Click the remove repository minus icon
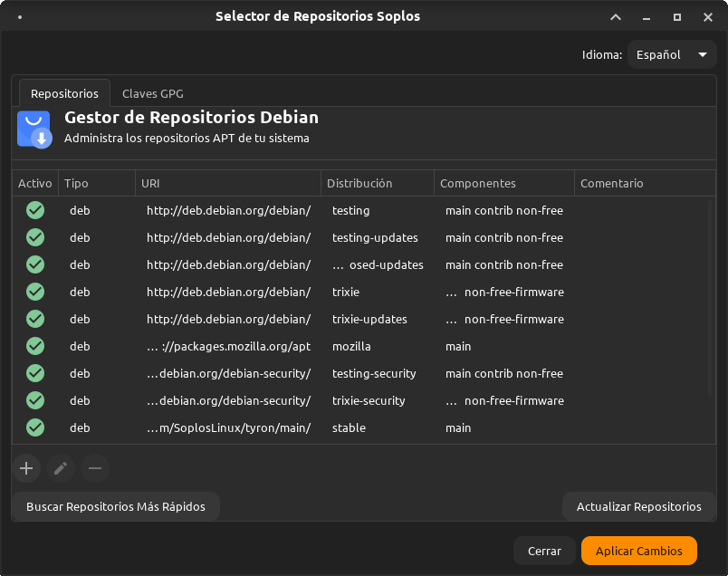Image resolution: width=728 pixels, height=576 pixels. pyautogui.click(x=95, y=468)
